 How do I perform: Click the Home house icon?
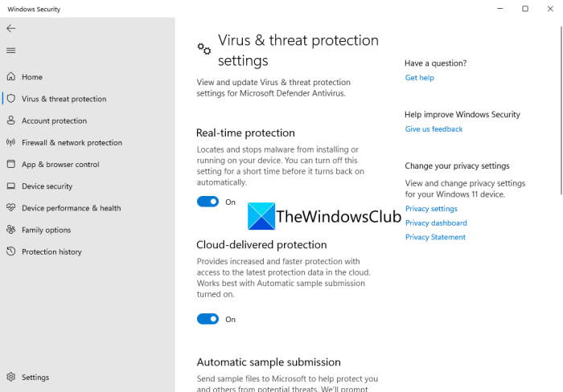click(10, 77)
